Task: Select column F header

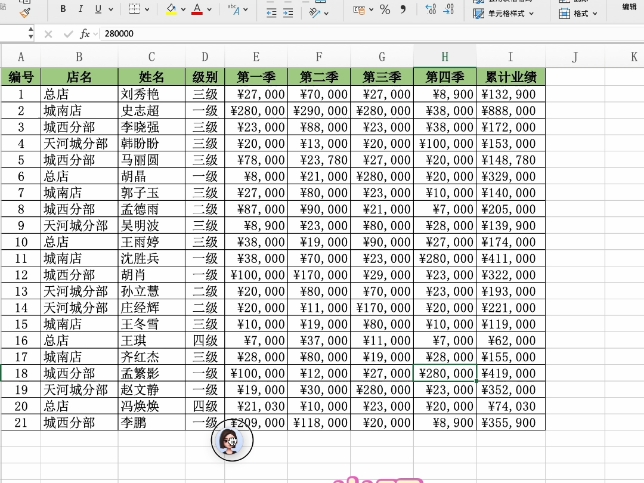Action: point(319,57)
